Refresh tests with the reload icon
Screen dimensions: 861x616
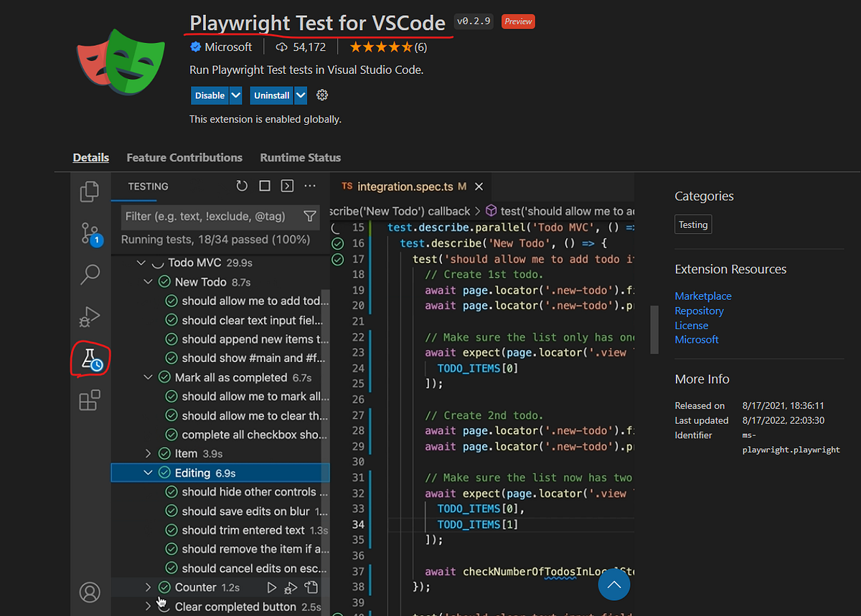click(241, 185)
